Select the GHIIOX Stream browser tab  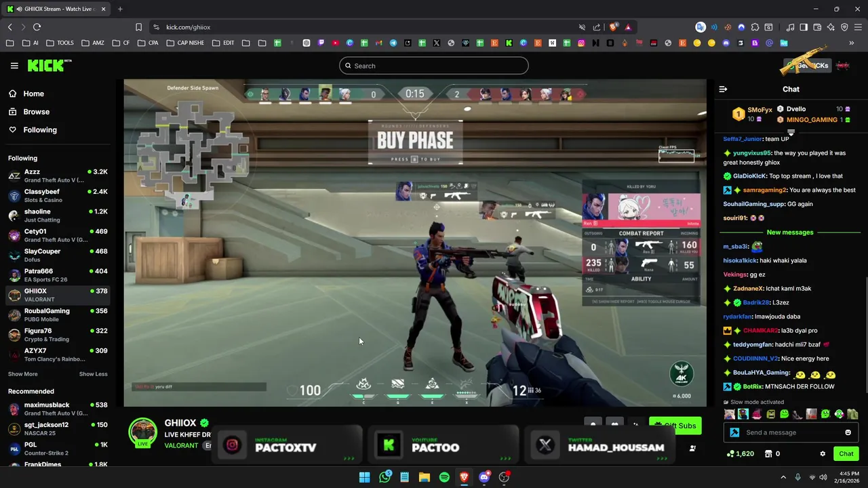54,9
